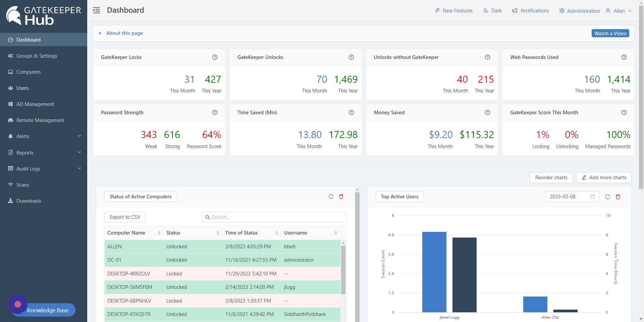Open the Allen user account dropdown
Image resolution: width=644 pixels, height=322 pixels.
pyautogui.click(x=619, y=11)
